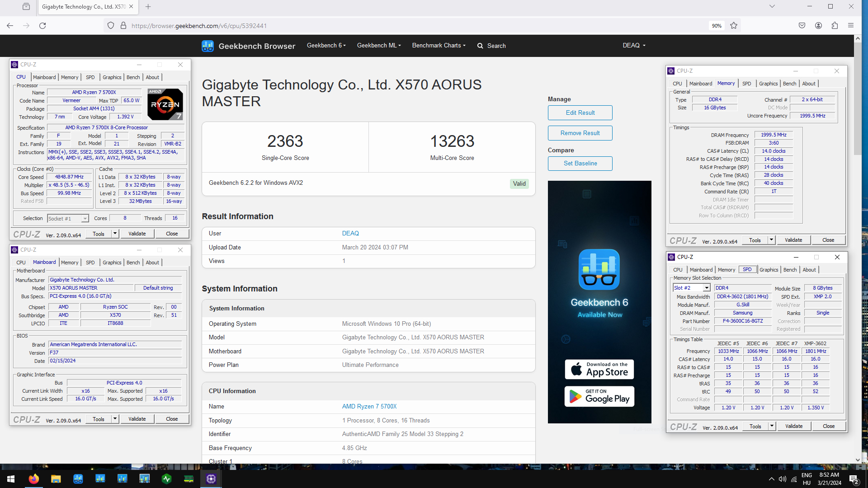Click the Save to Pocket icon

tap(802, 26)
